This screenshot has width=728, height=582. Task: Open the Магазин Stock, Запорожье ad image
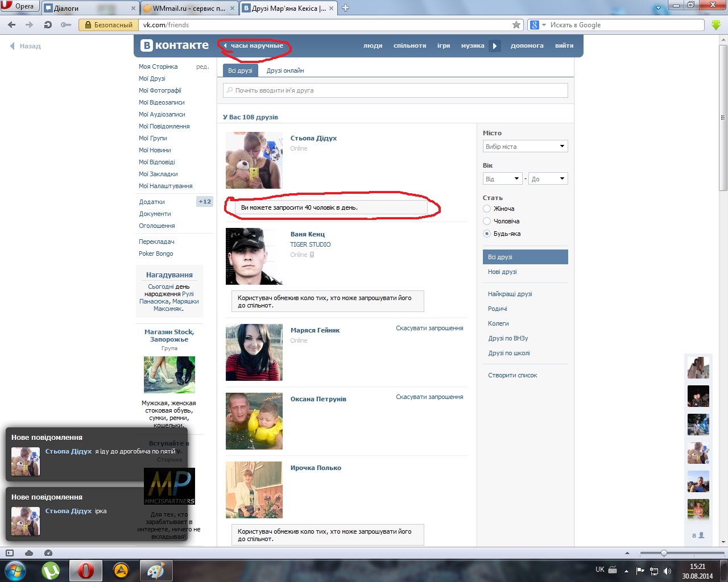[169, 375]
